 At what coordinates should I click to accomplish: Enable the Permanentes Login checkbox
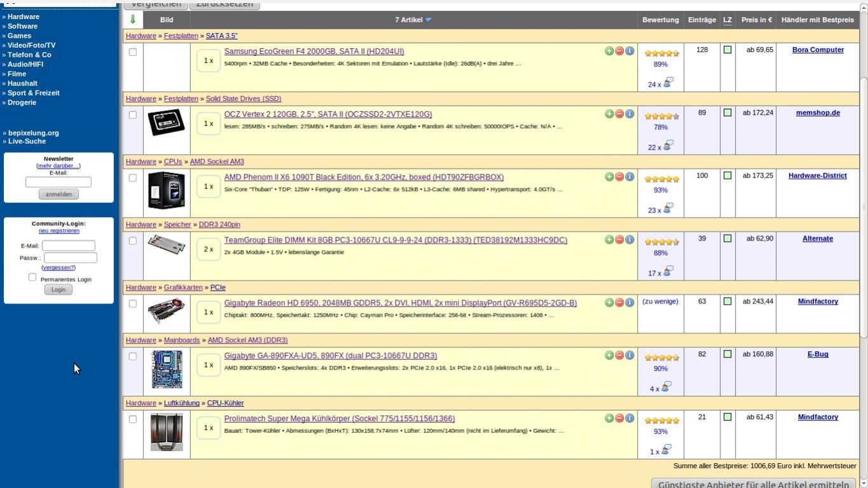[32, 277]
